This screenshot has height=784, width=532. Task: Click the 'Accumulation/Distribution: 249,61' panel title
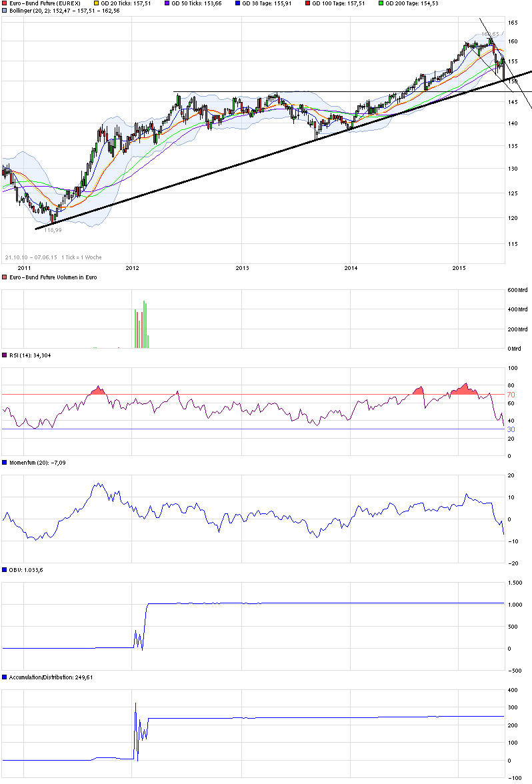(x=51, y=677)
